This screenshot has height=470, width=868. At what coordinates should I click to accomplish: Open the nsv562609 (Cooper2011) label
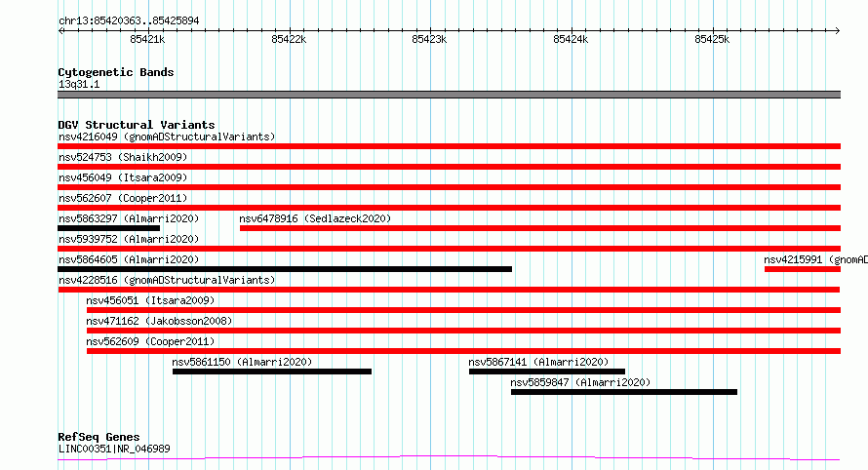pyautogui.click(x=150, y=341)
